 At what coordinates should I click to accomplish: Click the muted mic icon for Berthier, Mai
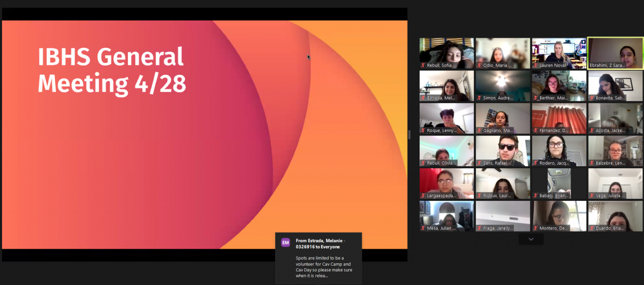[536, 98]
